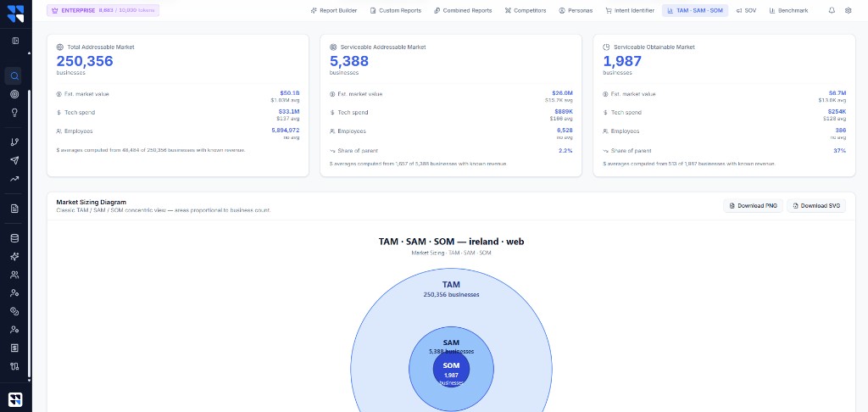Click the Serviceable Obtainable Market heading

(x=654, y=47)
